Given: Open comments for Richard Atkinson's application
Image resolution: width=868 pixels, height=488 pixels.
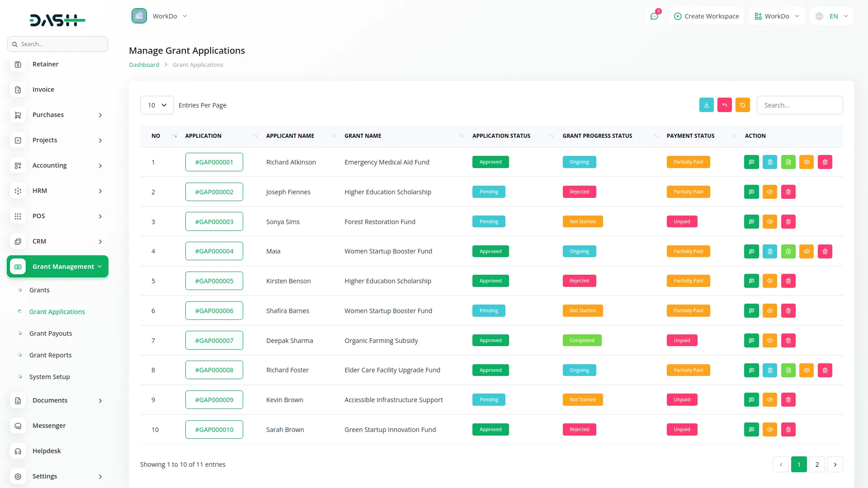Looking at the screenshot, I should (x=751, y=162).
